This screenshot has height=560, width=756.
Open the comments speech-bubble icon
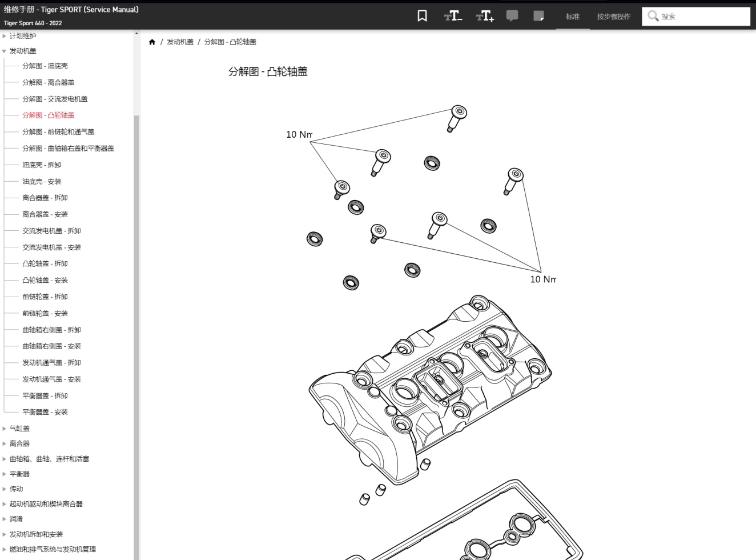point(512,15)
